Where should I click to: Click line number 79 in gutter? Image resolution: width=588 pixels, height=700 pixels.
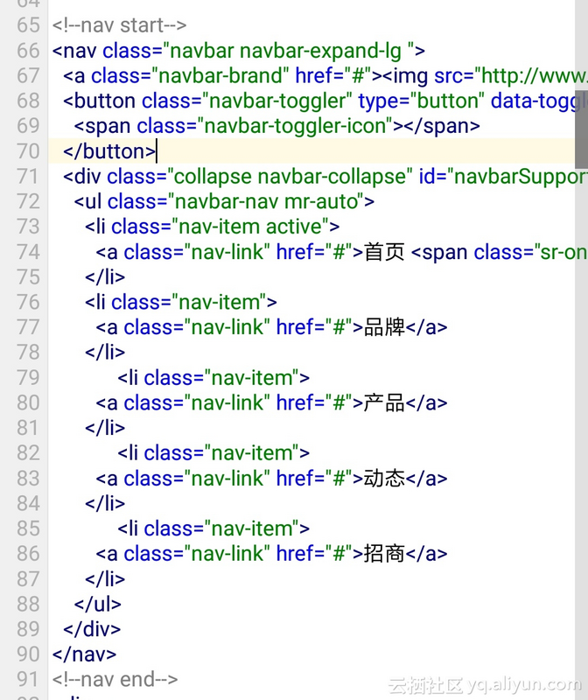[29, 378]
